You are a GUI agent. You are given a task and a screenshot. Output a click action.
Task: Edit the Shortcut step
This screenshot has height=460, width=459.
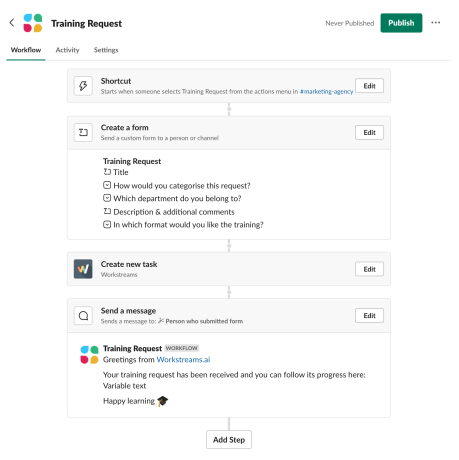(x=369, y=86)
